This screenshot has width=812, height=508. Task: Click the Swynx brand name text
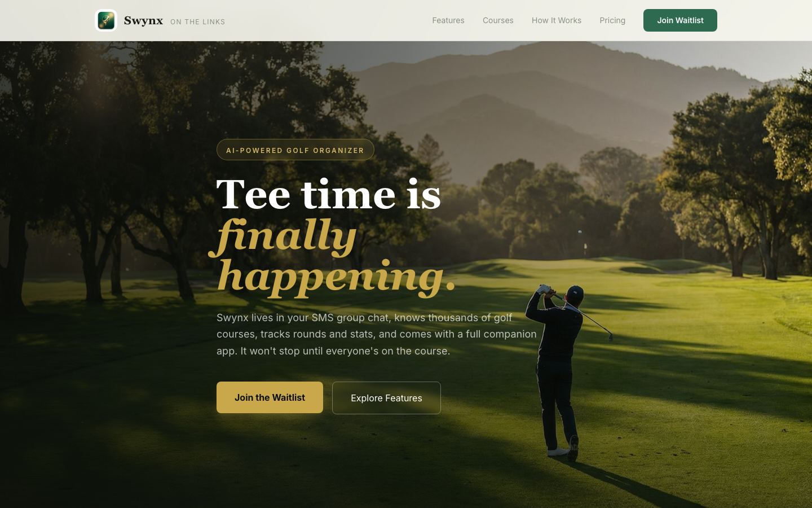143,21
